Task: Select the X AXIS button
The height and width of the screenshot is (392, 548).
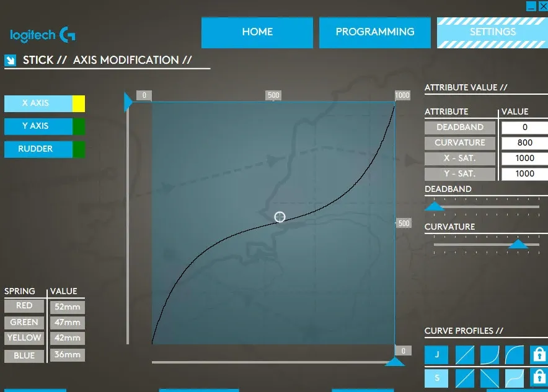Action: [x=38, y=103]
